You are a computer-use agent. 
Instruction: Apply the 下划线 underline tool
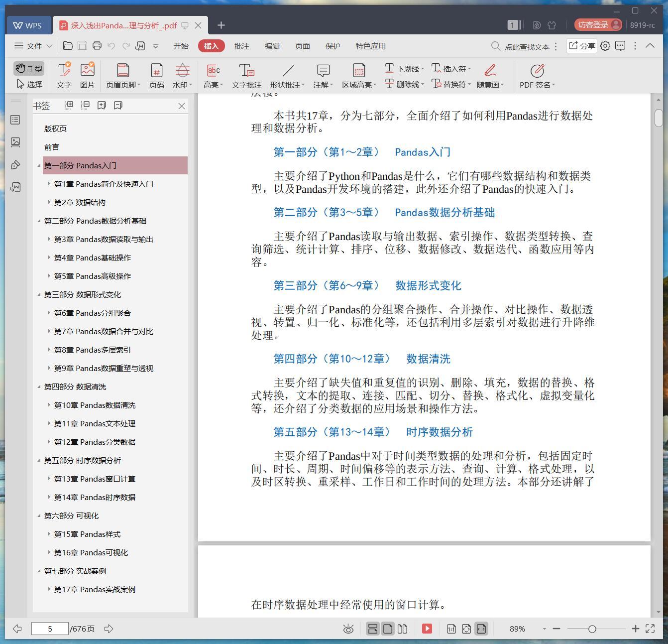tap(404, 69)
